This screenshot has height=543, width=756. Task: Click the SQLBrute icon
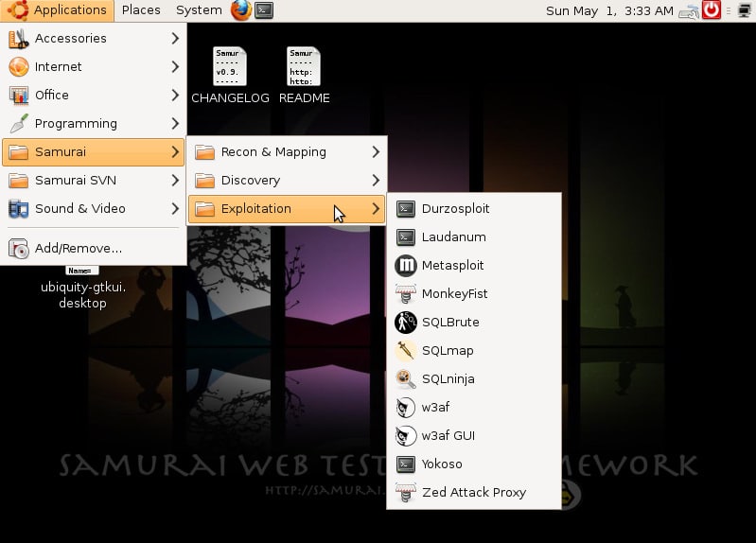406,323
